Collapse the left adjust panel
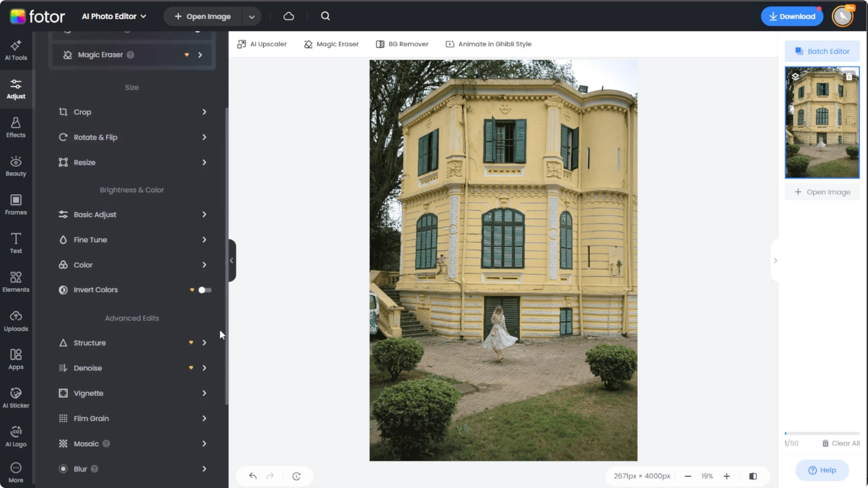 [232, 260]
